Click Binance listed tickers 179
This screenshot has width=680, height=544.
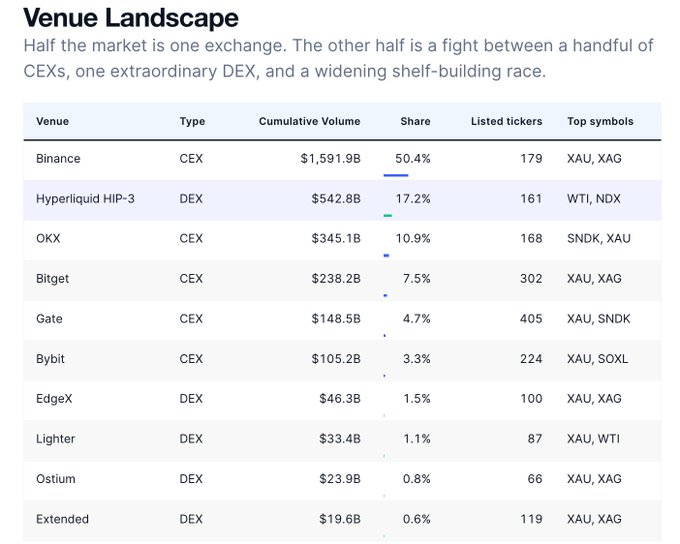coord(531,159)
